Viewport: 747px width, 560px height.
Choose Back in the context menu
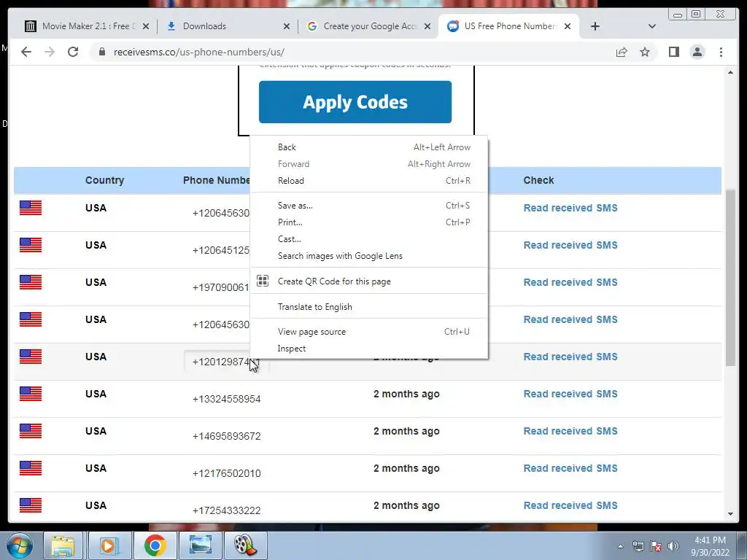click(x=368, y=147)
